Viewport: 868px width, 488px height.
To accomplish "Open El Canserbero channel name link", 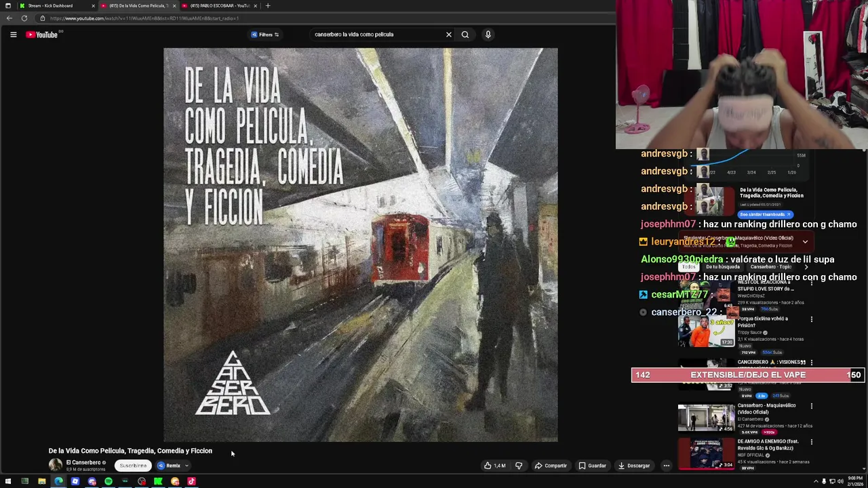I will [x=83, y=462].
